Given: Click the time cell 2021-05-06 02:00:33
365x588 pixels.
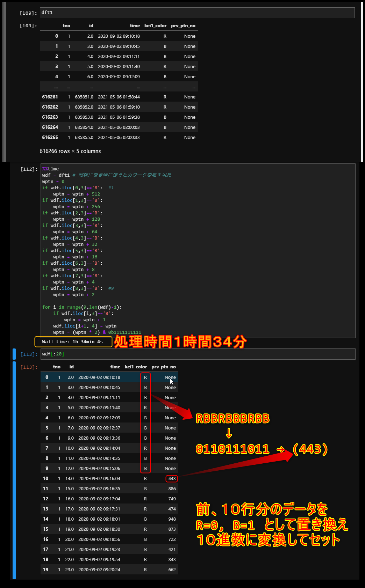Looking at the screenshot, I should pyautogui.click(x=119, y=138).
